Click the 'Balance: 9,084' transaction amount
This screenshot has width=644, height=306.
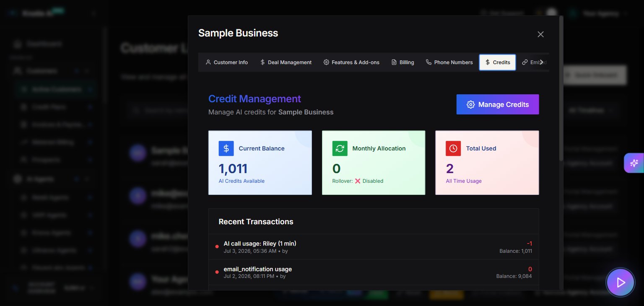coord(514,276)
